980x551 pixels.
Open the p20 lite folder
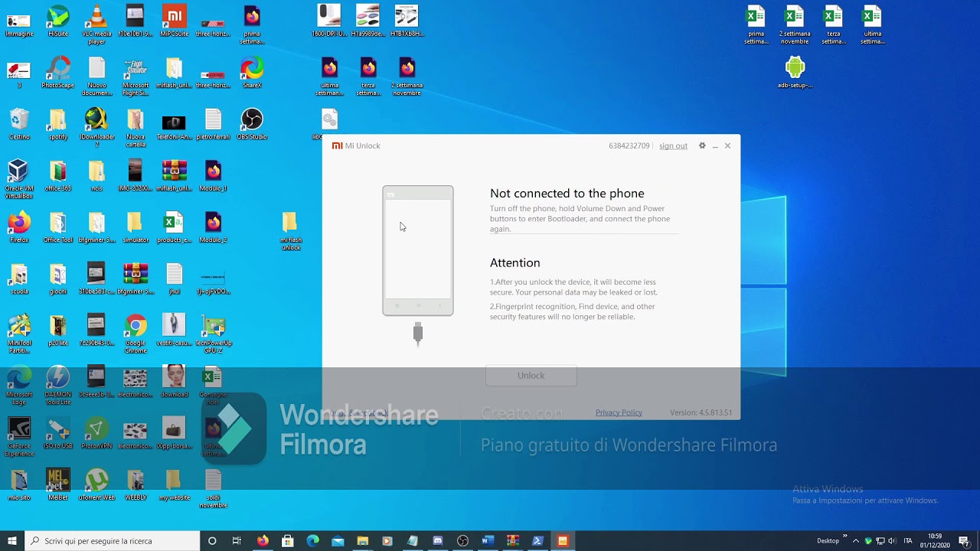coord(58,330)
